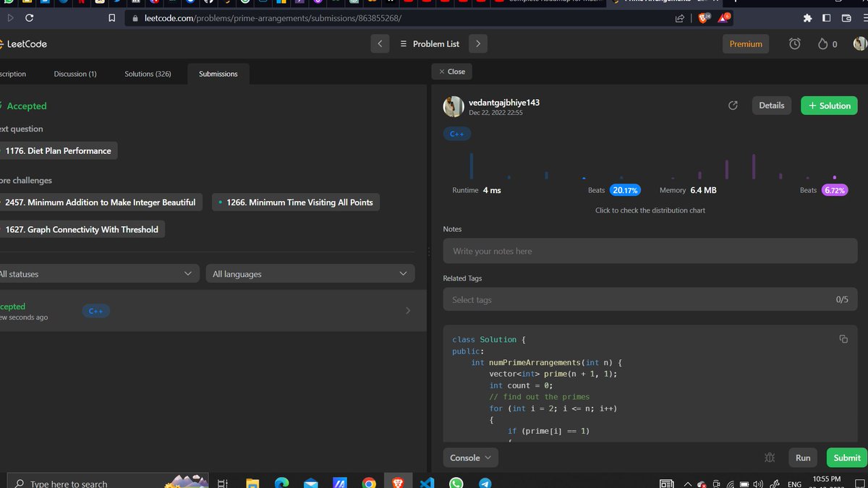
Task: Click the streak flame icon
Action: point(822,44)
